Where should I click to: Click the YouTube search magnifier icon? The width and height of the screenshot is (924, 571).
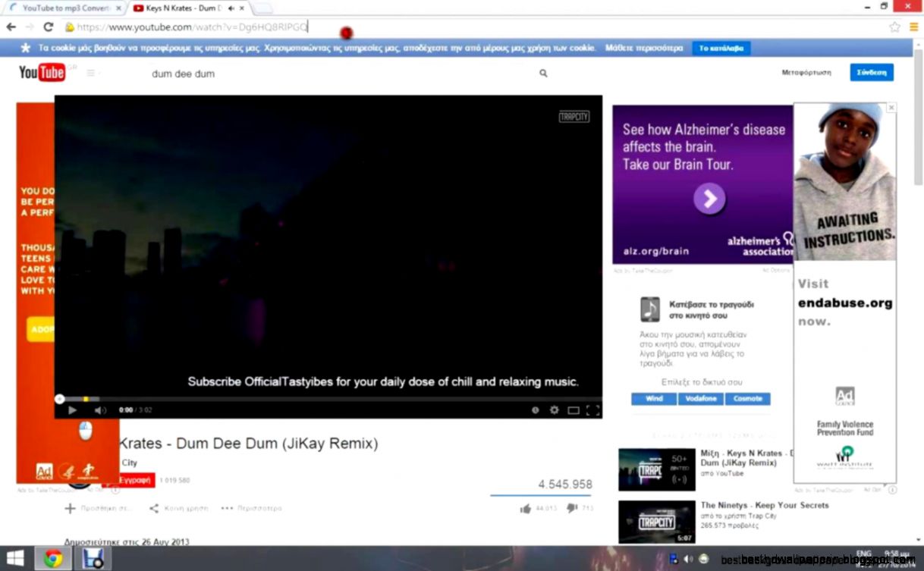543,73
